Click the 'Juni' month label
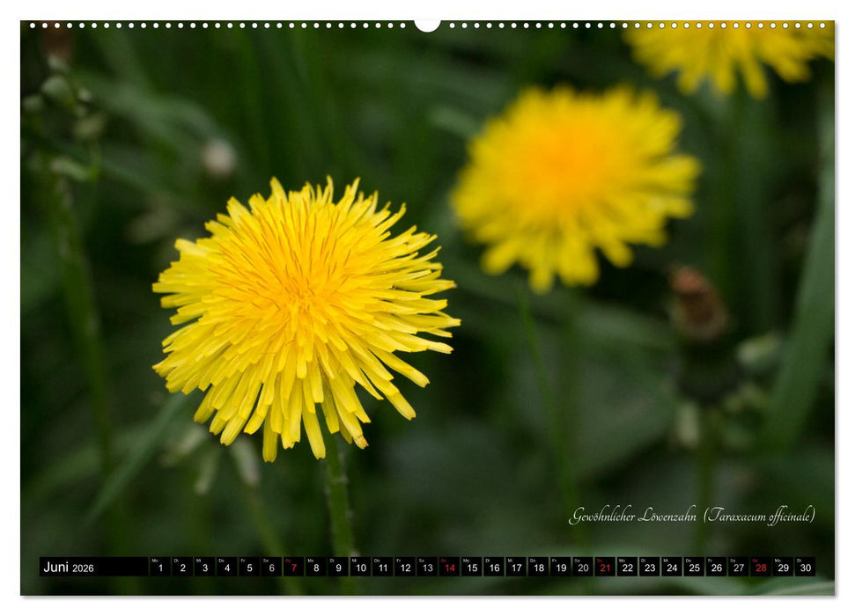This screenshot has width=855, height=616. click(x=55, y=568)
